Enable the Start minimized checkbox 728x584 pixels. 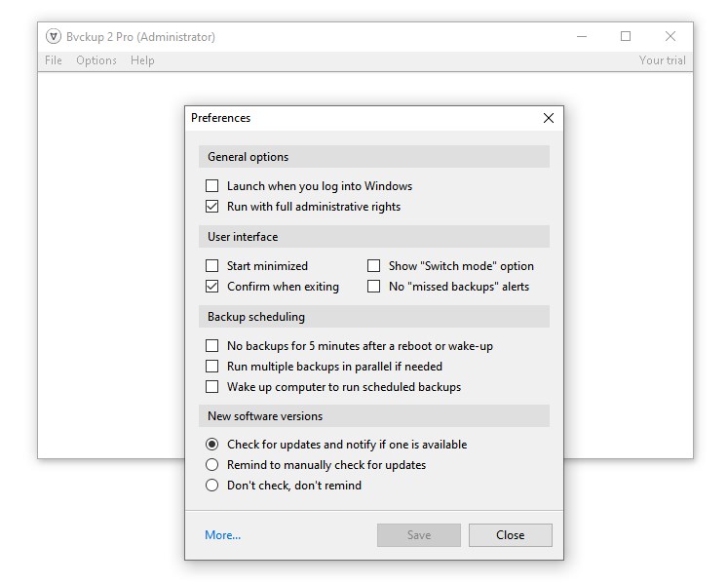(212, 266)
